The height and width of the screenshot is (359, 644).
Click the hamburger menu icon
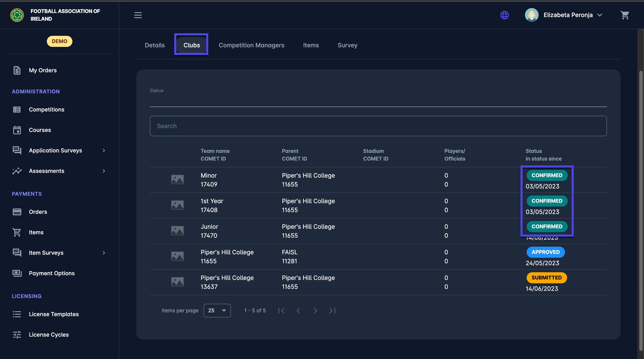[x=138, y=15]
